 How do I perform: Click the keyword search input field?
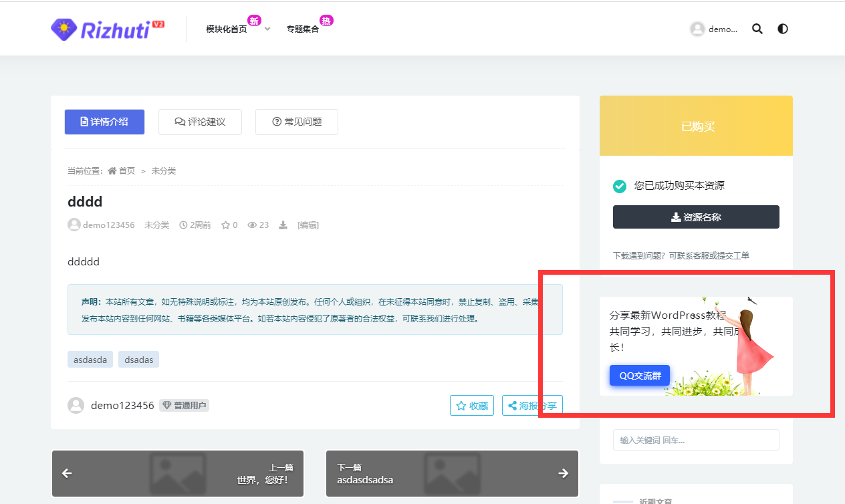coord(696,440)
